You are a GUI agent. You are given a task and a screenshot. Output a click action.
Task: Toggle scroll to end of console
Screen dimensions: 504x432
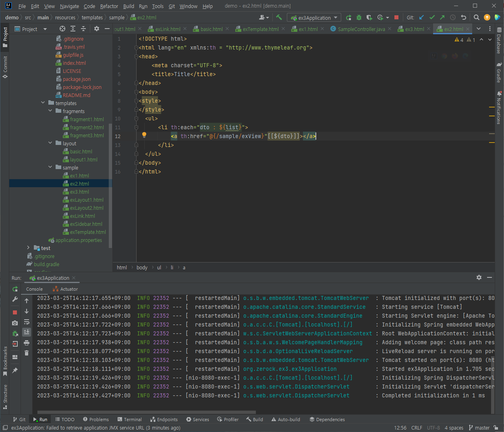click(27, 332)
